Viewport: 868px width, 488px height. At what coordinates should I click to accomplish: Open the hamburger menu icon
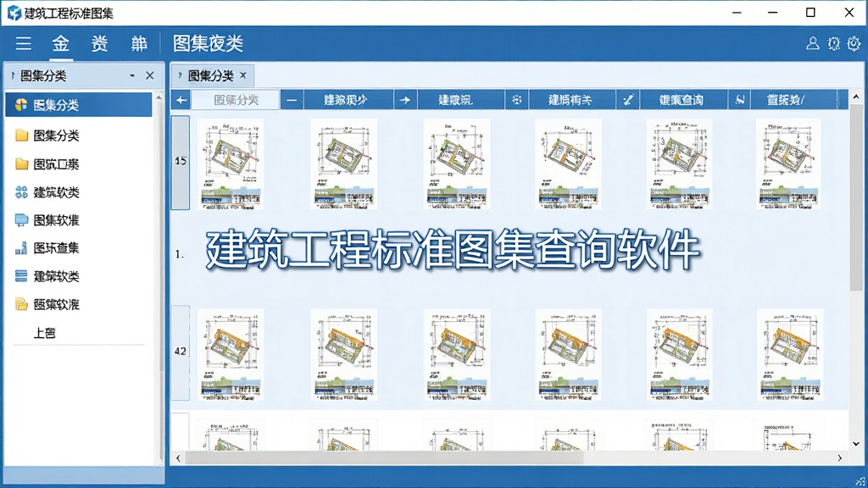23,43
